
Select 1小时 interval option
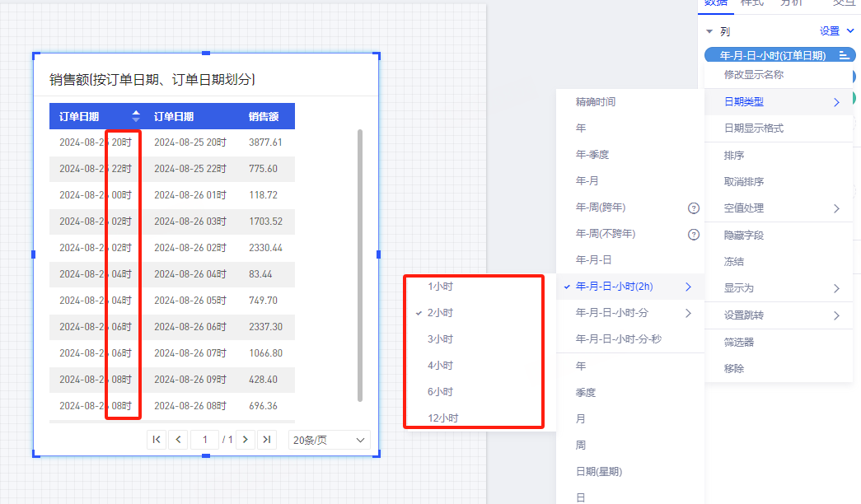click(440, 287)
